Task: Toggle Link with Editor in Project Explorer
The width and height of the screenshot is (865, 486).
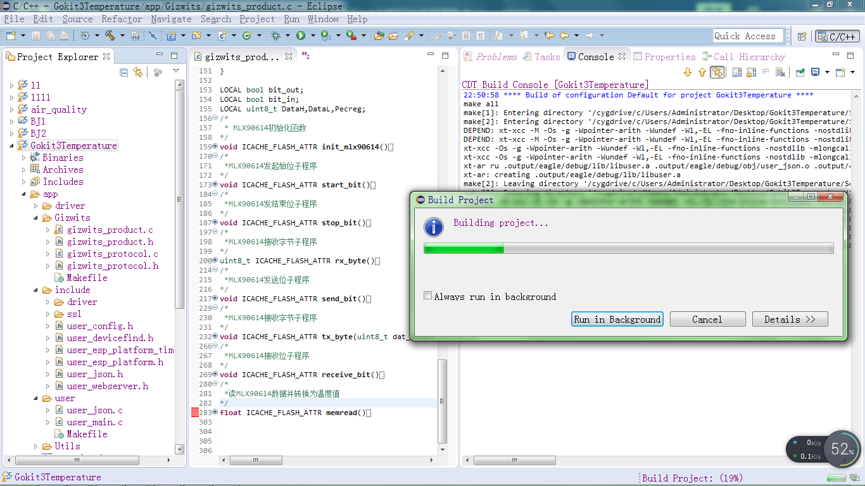Action: tap(138, 73)
